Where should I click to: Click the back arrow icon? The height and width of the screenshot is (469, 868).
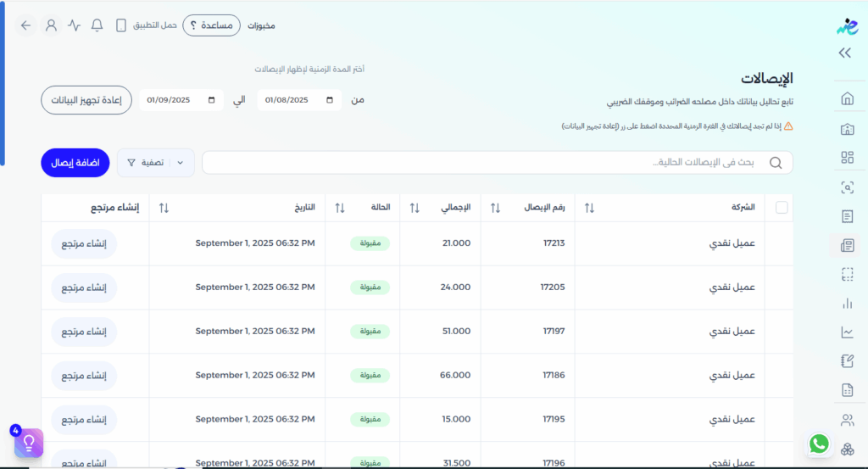point(26,25)
